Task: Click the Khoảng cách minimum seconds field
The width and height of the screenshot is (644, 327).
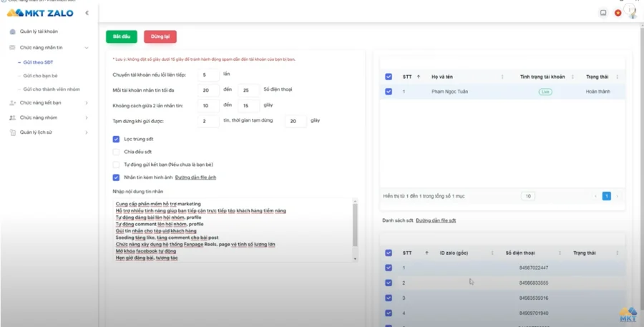Action: pos(208,106)
